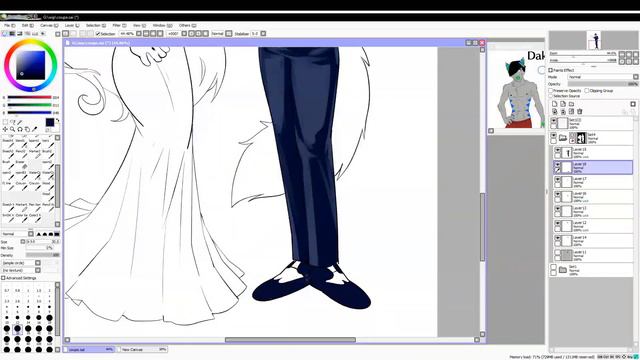Create a new normal layer
The height and width of the screenshot is (360, 640).
point(555,104)
